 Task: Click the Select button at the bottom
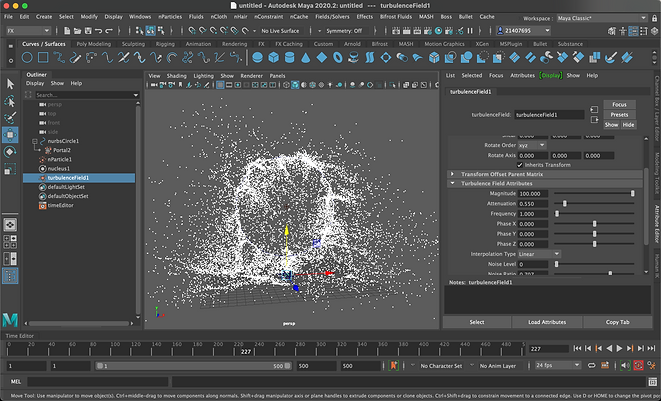tap(477, 322)
